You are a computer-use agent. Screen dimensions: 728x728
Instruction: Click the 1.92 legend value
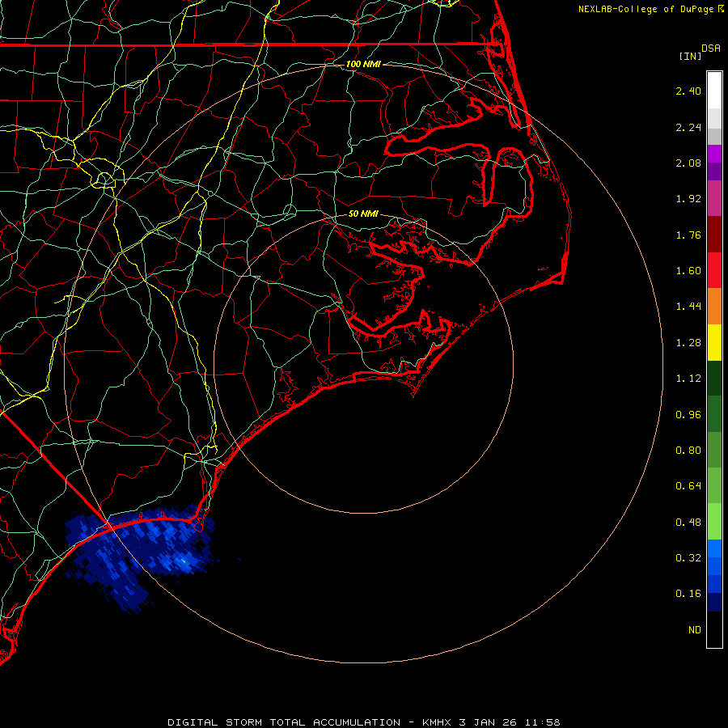coord(688,199)
